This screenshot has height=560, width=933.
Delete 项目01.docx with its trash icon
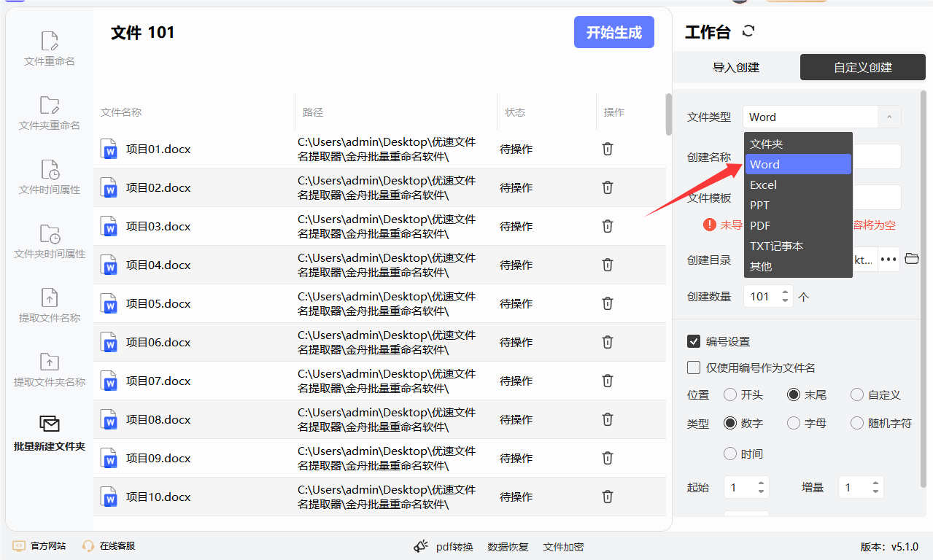[x=607, y=149]
